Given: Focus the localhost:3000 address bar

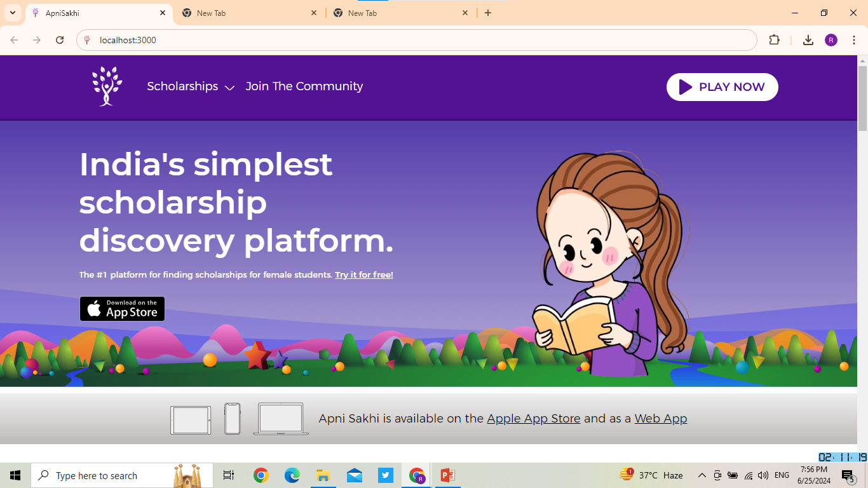Looking at the screenshot, I should (417, 40).
